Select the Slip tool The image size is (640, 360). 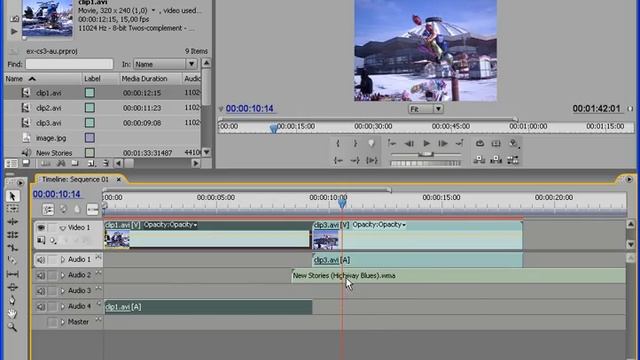tap(12, 274)
